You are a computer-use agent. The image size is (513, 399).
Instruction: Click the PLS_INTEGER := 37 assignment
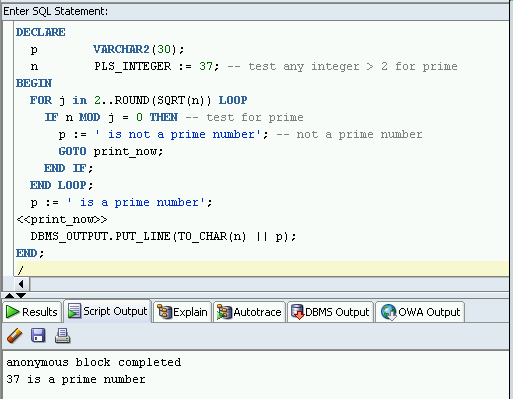coord(157,66)
